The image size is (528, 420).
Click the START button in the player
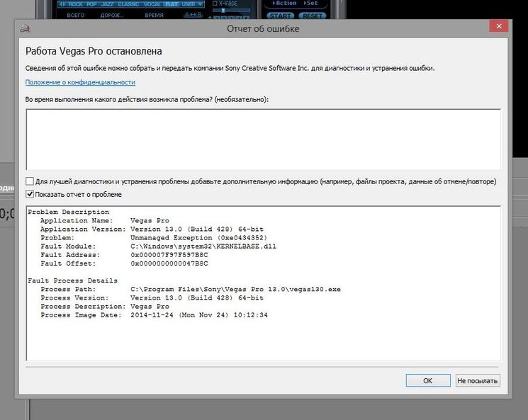[280, 16]
